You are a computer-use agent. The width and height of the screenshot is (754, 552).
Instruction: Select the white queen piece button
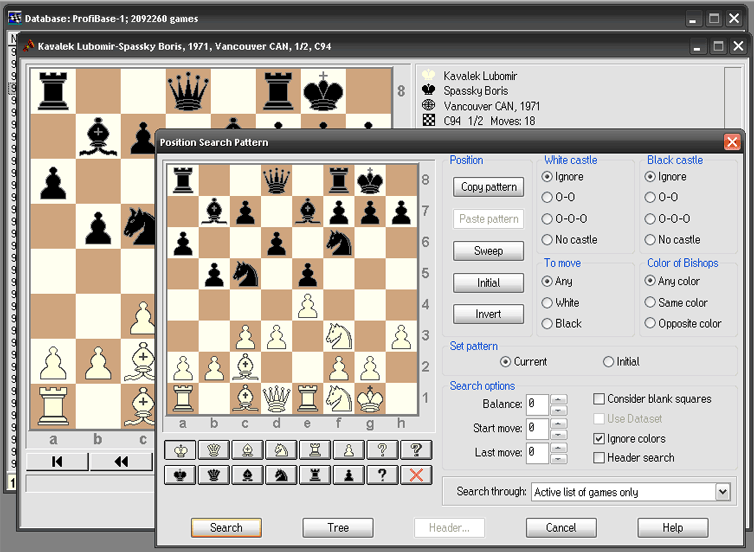tap(214, 450)
